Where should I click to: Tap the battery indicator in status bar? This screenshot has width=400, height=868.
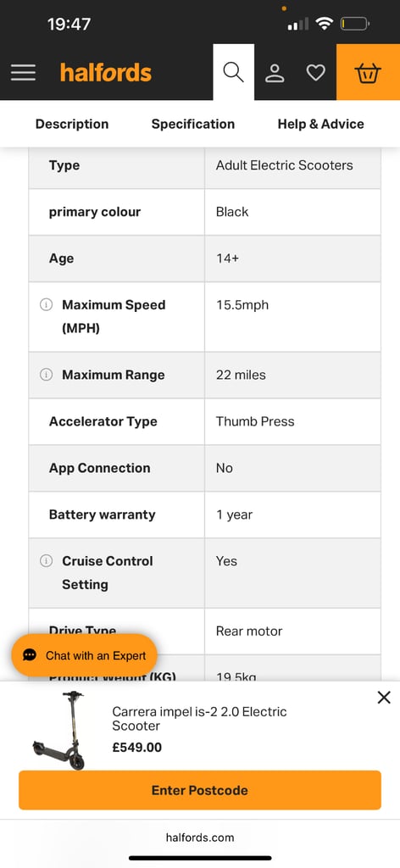point(354,24)
